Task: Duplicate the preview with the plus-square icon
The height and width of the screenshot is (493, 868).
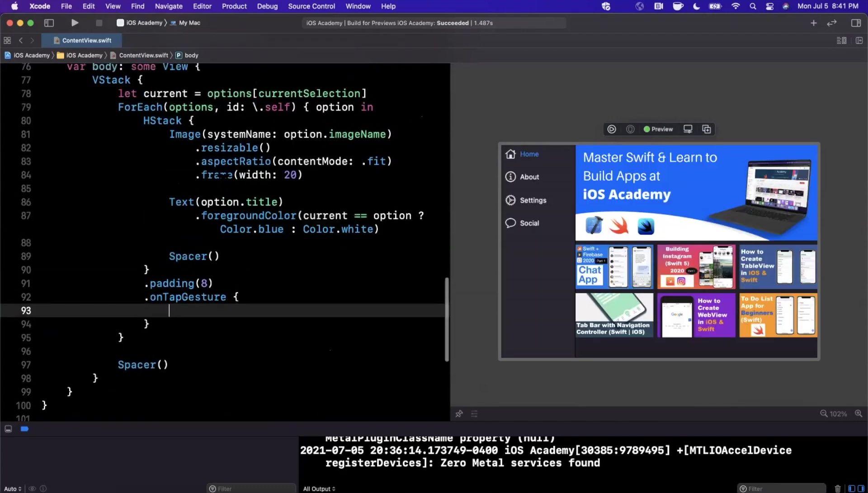Action: click(707, 129)
